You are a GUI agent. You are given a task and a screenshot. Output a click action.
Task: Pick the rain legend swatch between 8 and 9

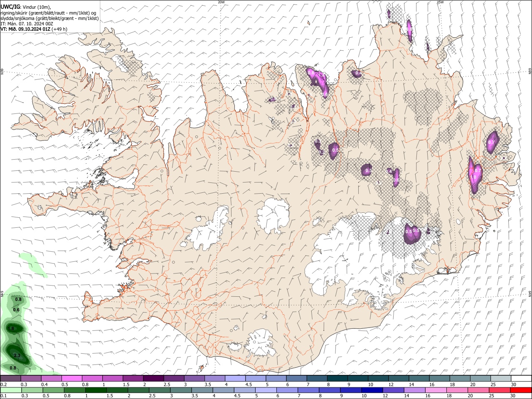pos(329,390)
